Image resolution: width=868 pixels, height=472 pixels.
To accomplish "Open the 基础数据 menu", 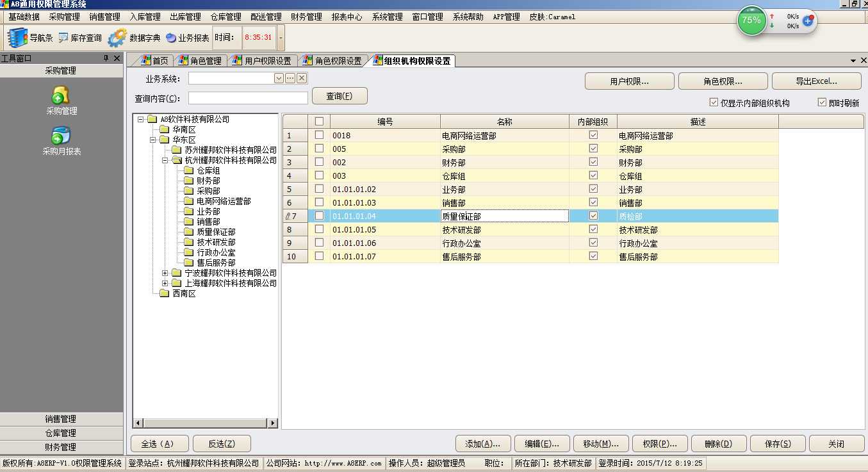I will tap(24, 17).
